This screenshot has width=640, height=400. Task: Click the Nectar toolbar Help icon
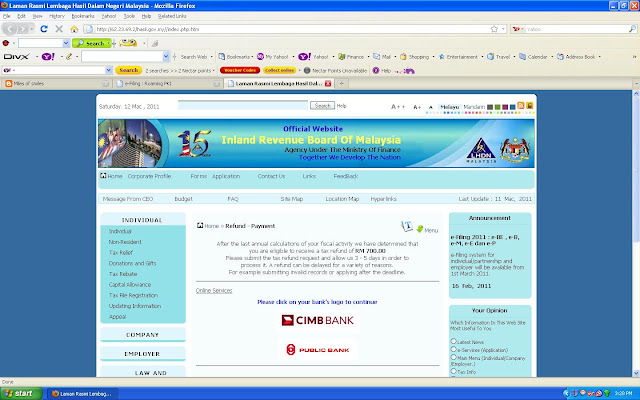[x=376, y=71]
